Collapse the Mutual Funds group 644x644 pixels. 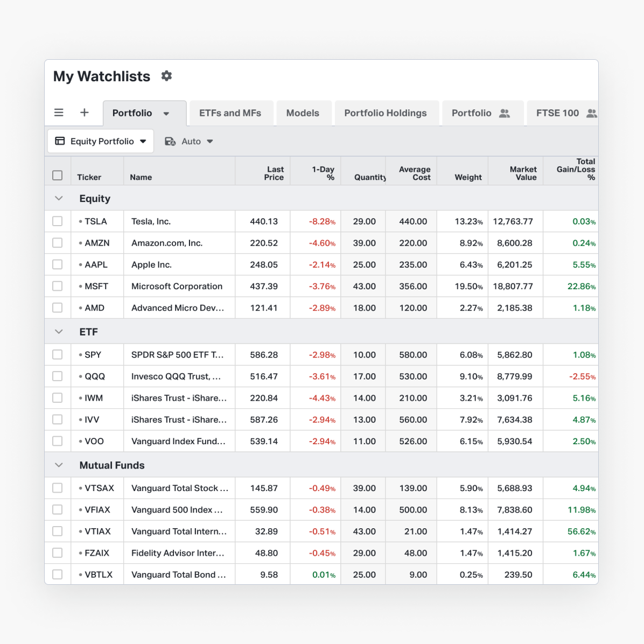[x=59, y=465]
